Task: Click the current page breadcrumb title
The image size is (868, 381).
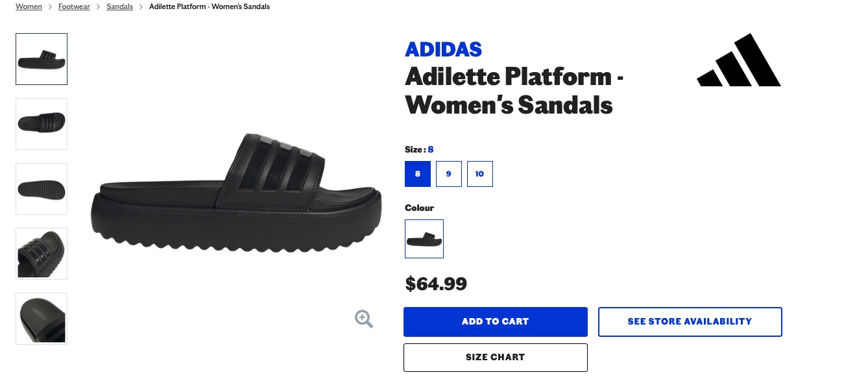Action: [210, 6]
